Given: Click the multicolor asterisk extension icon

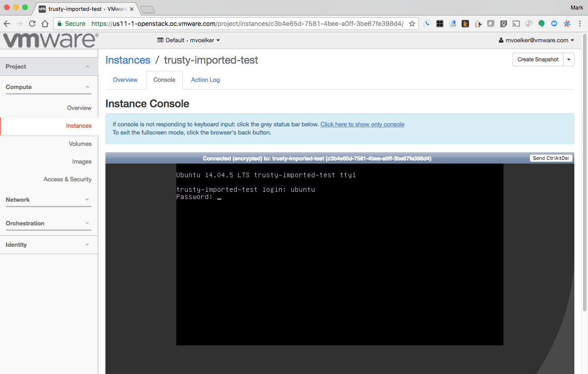Looking at the screenshot, I should [x=567, y=24].
